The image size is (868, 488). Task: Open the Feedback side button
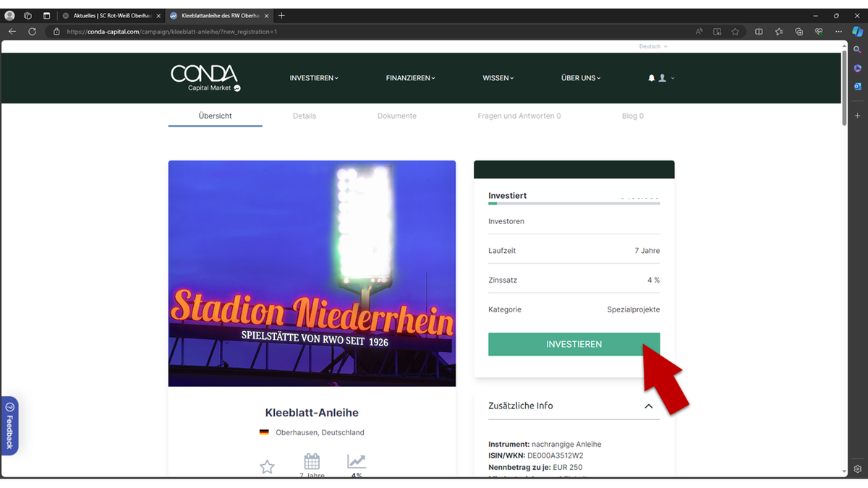9,427
